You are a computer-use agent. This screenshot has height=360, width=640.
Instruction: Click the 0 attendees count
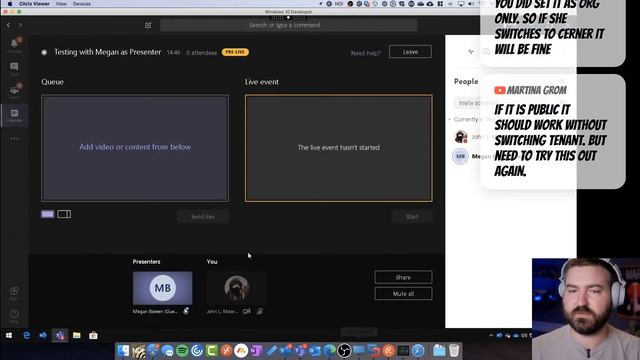[202, 53]
